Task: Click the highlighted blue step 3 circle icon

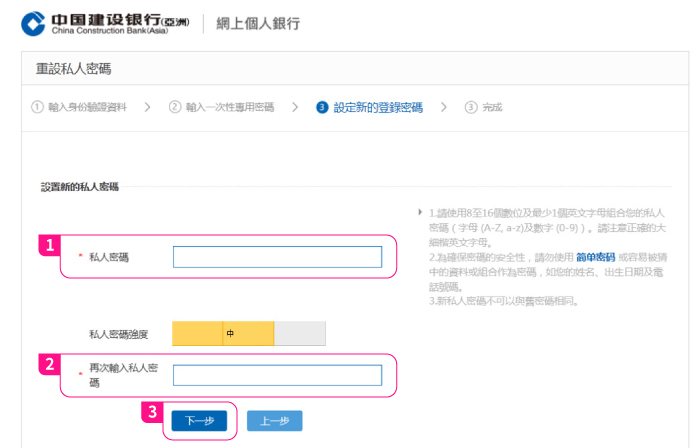Action: tap(322, 107)
